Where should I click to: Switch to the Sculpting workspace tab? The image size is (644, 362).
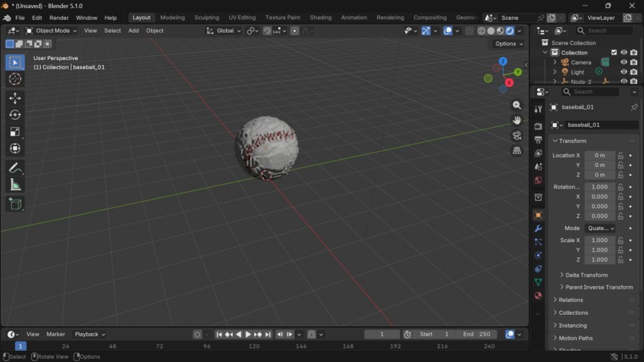pyautogui.click(x=207, y=18)
